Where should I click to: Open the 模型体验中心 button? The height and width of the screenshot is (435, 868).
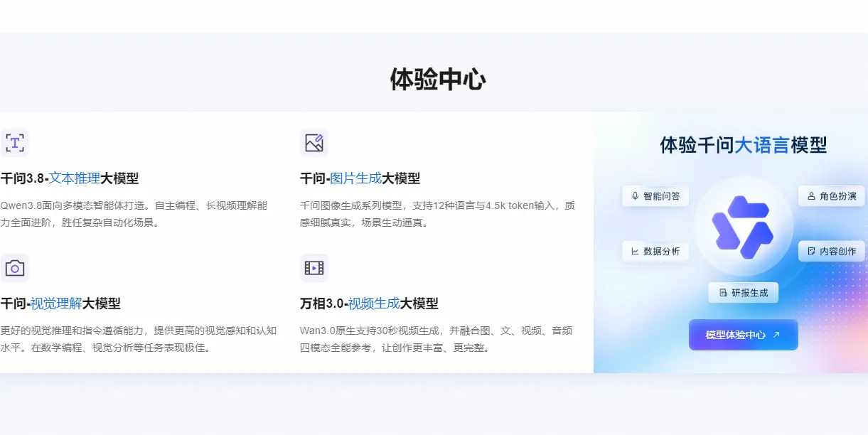coord(743,335)
